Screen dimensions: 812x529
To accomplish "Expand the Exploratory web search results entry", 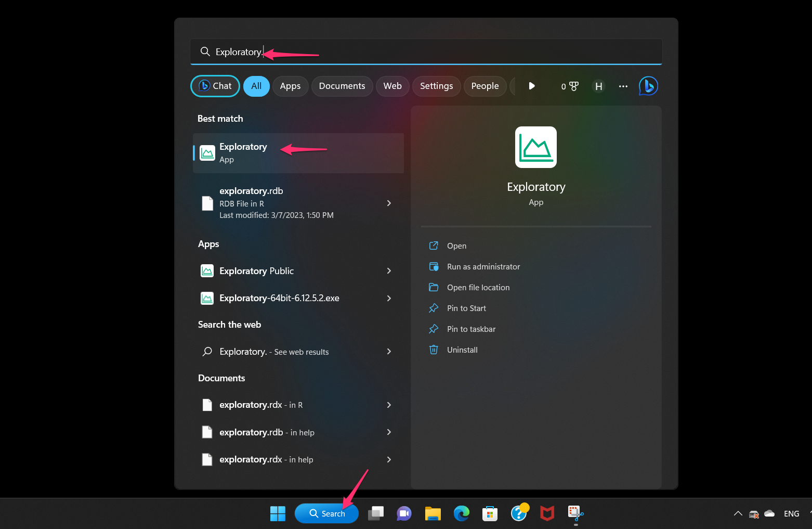I will [389, 351].
